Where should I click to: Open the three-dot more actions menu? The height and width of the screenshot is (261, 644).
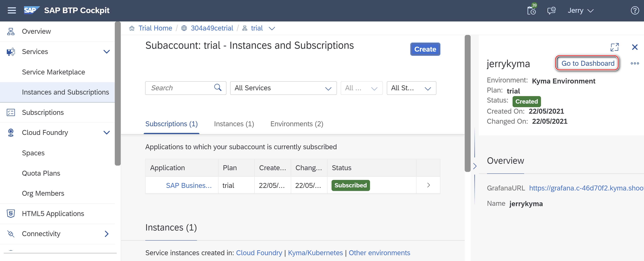634,63
